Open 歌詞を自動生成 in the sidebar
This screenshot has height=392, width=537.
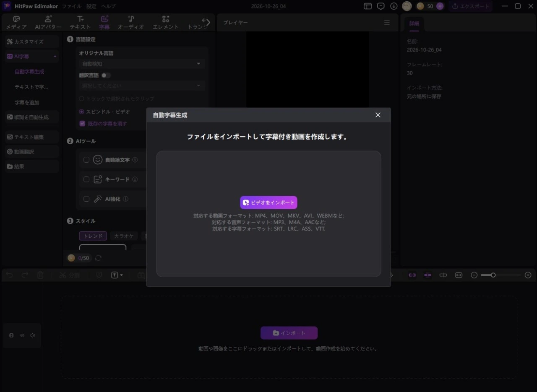(31, 117)
